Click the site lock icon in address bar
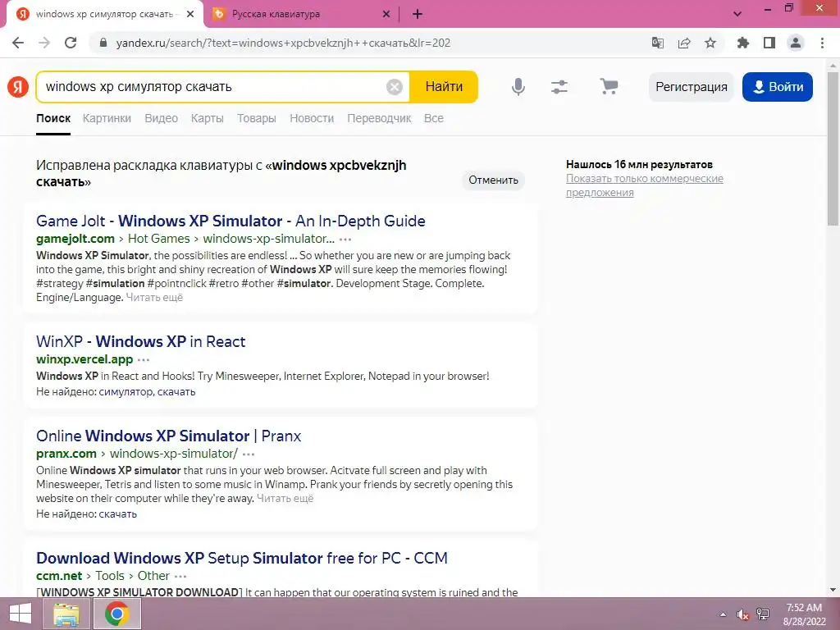The height and width of the screenshot is (630, 840). 103,43
